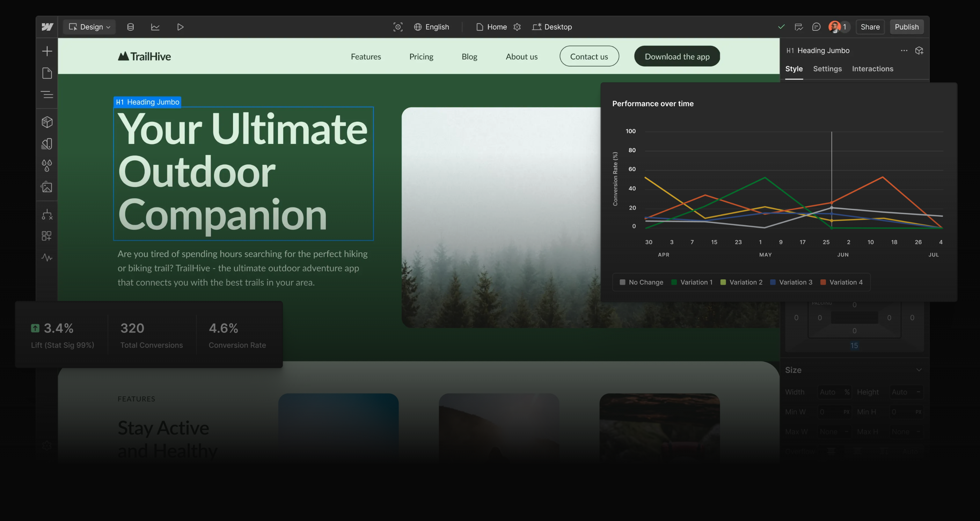Open the Style selectors droplets icon

[x=47, y=166]
